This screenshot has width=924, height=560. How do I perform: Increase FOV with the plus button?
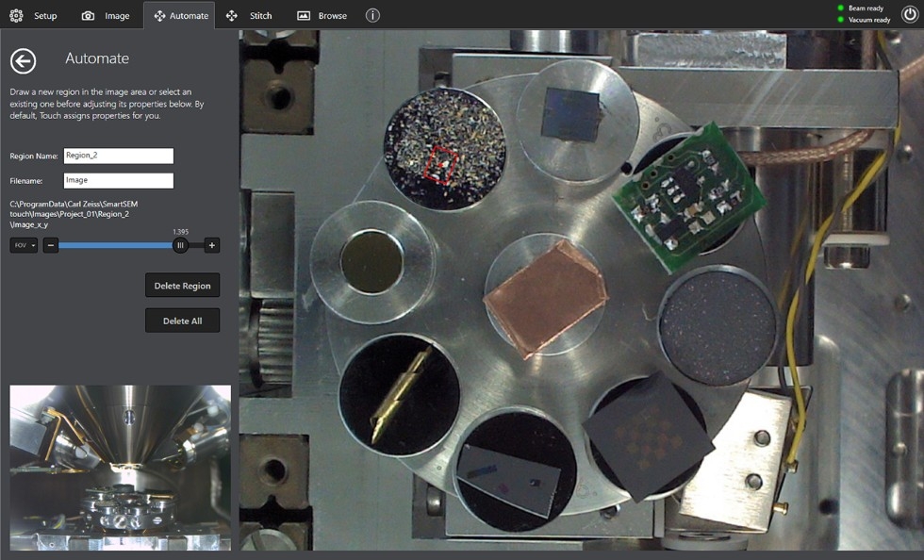212,245
